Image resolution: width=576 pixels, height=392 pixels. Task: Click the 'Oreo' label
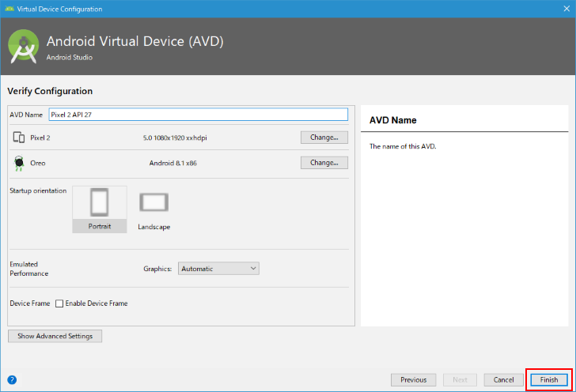[38, 163]
